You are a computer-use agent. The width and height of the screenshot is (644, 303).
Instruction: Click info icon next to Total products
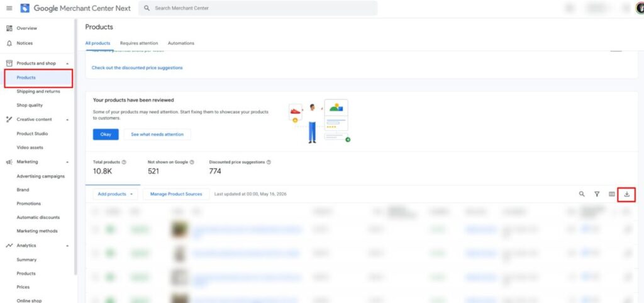(124, 163)
